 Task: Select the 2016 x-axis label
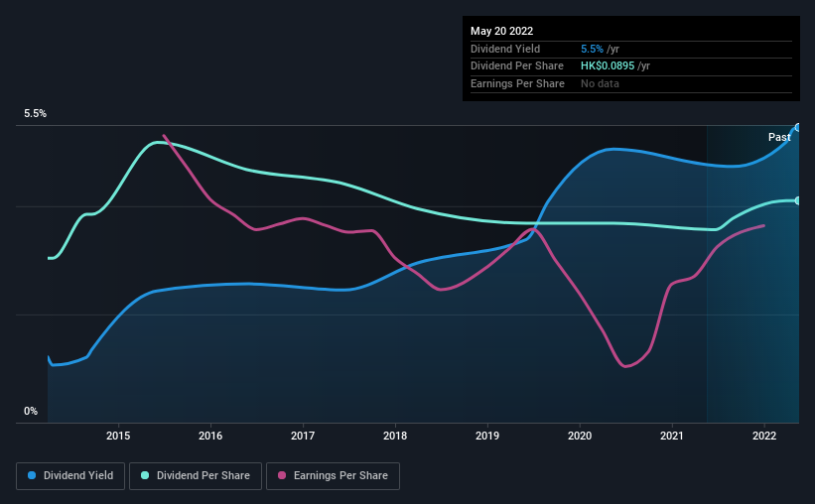tap(210, 436)
